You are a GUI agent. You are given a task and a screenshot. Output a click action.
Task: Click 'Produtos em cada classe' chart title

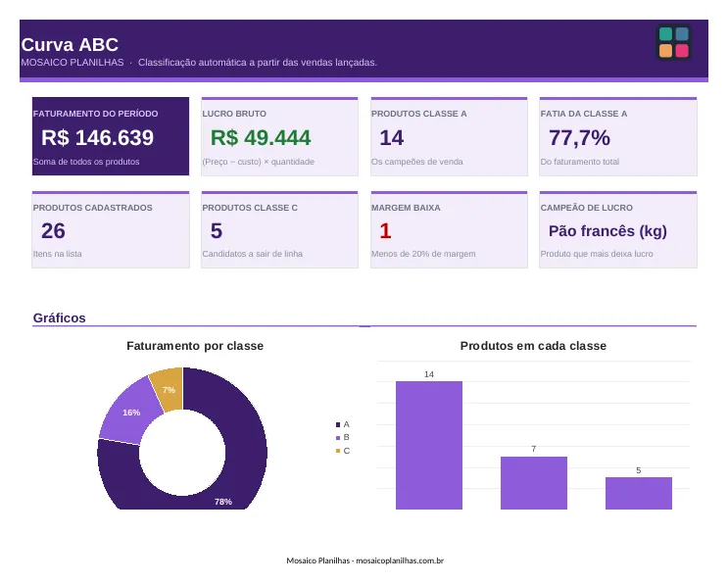[x=533, y=346]
